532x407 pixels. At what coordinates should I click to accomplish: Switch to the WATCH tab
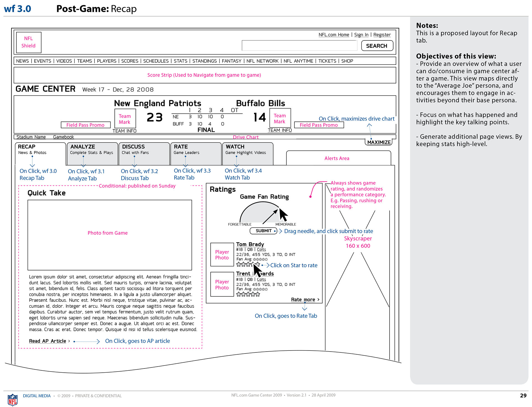point(248,154)
